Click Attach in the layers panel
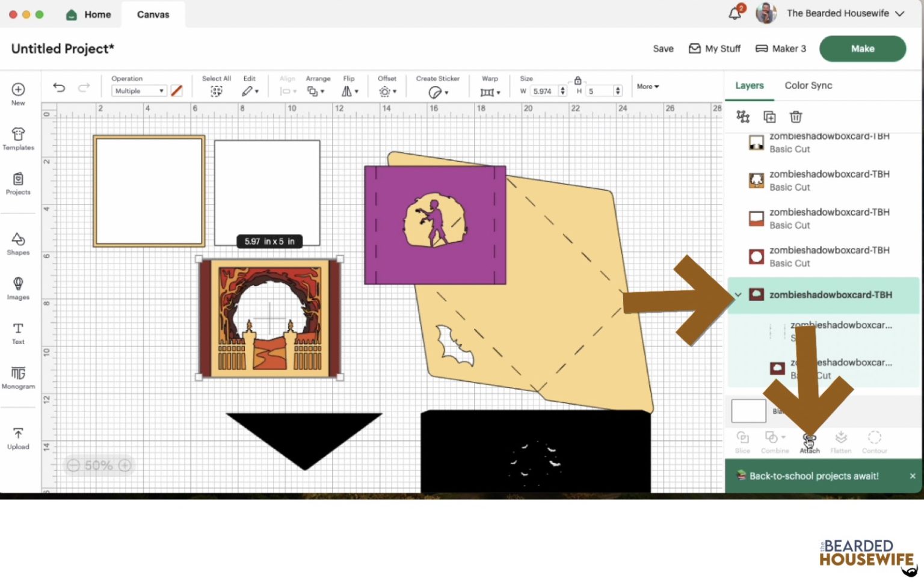The width and height of the screenshot is (924, 587). pyautogui.click(x=810, y=442)
